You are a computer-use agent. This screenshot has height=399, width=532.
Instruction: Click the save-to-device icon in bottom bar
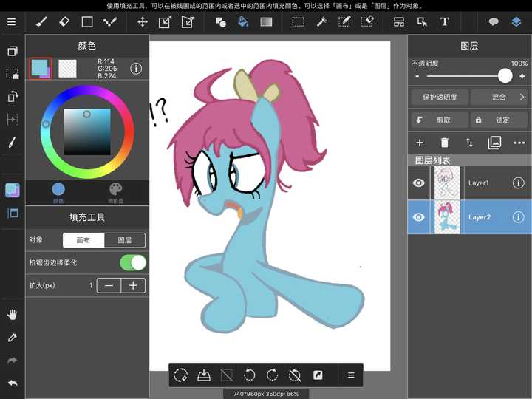[x=204, y=375]
